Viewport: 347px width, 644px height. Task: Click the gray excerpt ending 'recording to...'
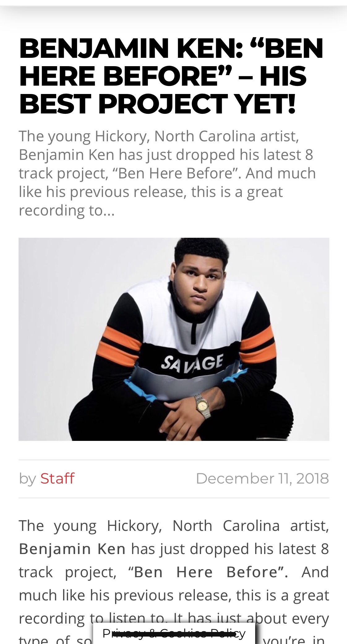point(167,173)
